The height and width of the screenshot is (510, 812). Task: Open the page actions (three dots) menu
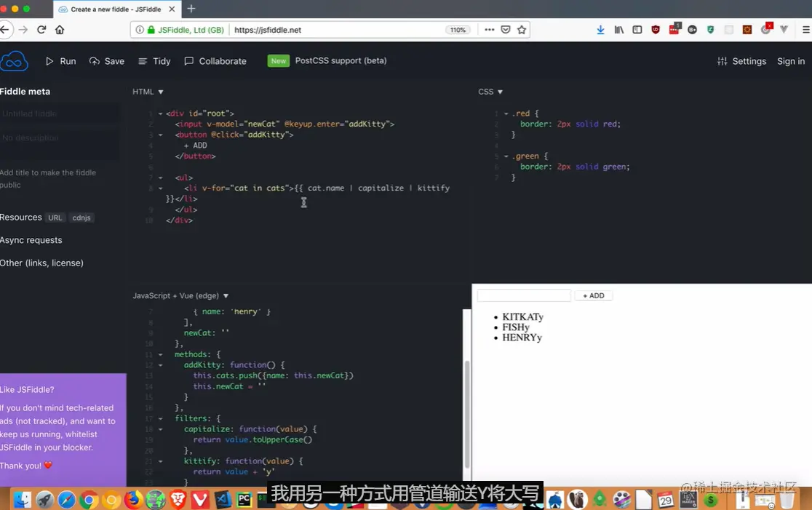(490, 30)
